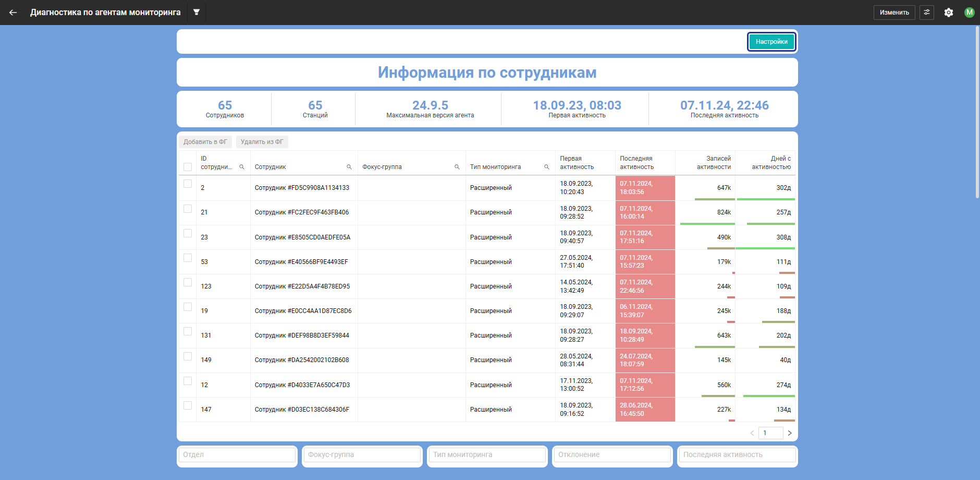Viewport: 980px width, 480px height.
Task: Open the Тип мониторинга filter dropdown
Action: [487, 455]
